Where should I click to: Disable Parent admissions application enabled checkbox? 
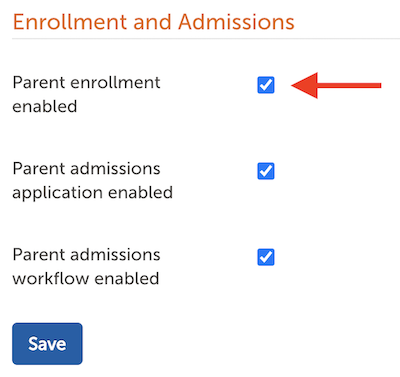coord(266,171)
